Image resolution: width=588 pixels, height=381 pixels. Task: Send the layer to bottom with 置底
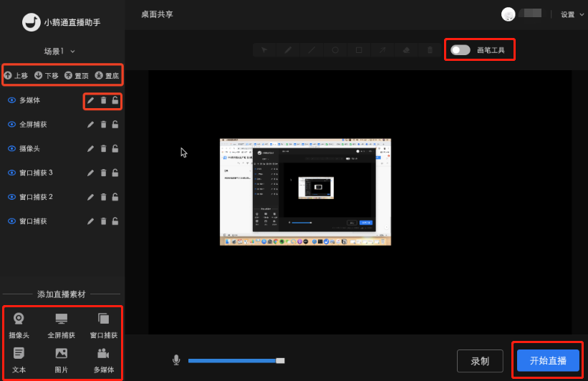107,76
